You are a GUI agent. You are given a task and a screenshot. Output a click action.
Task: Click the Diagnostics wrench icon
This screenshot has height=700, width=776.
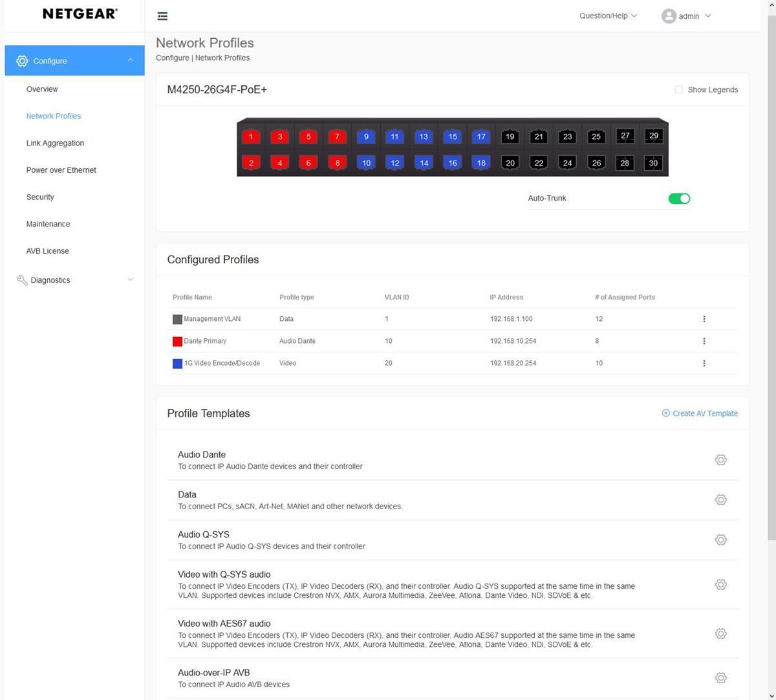(22, 280)
